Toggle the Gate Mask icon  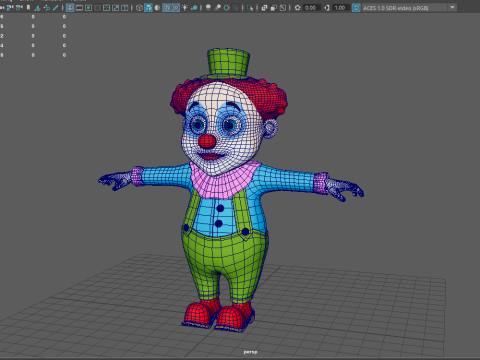coord(97,8)
